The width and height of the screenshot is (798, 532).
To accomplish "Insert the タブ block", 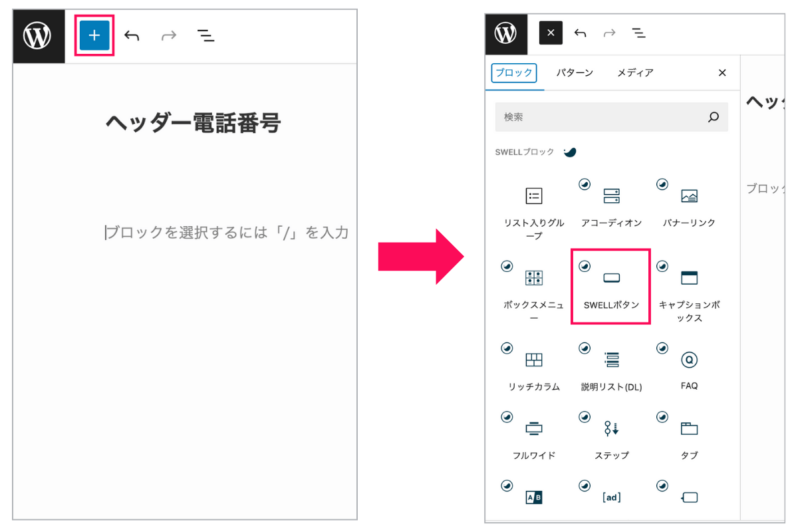I will pos(689,437).
